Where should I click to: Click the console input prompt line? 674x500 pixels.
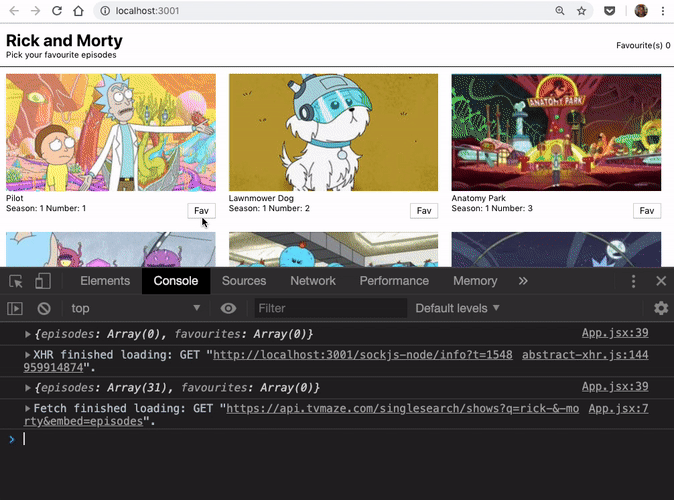point(337,439)
